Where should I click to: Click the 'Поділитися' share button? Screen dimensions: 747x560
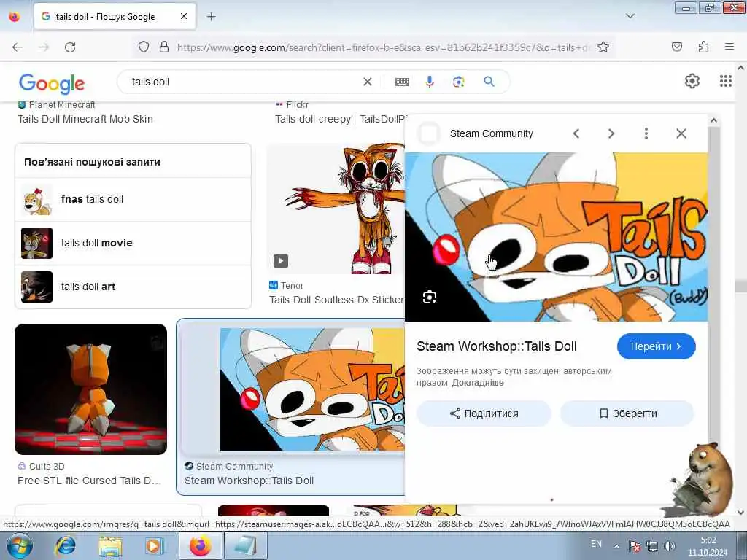(484, 413)
